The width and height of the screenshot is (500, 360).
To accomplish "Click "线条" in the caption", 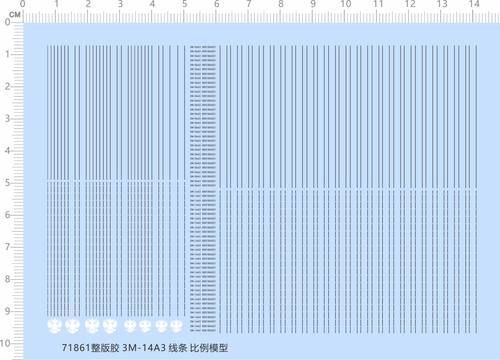I will (x=178, y=348).
